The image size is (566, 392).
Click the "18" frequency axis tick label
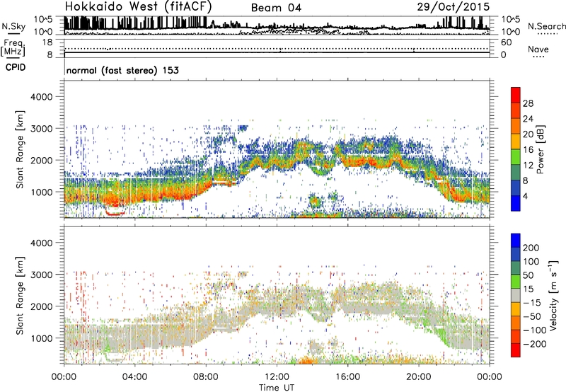[47, 42]
